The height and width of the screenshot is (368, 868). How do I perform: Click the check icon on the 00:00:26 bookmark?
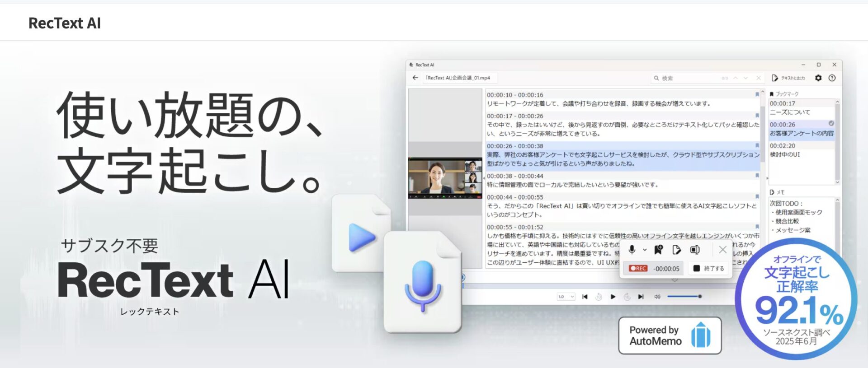point(831,123)
